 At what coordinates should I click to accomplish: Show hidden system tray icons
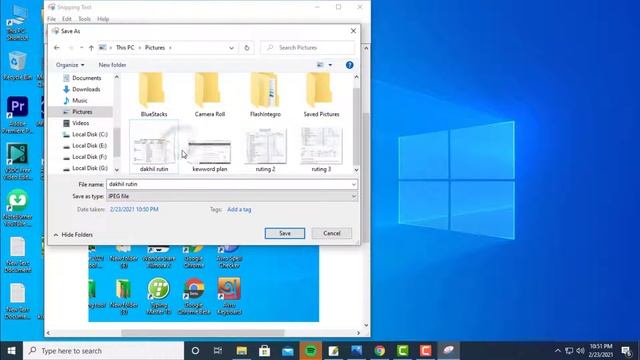point(558,351)
